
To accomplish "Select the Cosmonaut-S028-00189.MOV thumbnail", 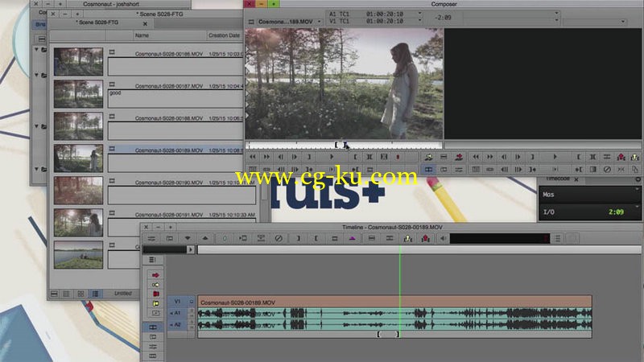I will [x=78, y=158].
